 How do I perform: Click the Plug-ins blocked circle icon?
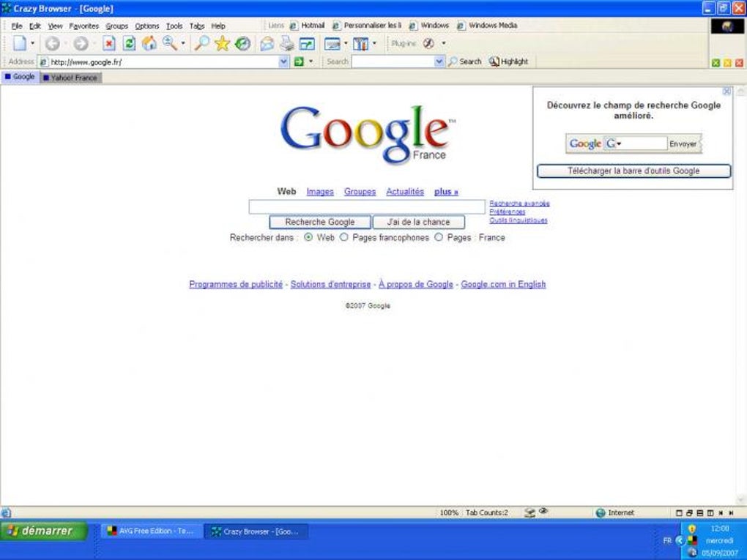(428, 43)
